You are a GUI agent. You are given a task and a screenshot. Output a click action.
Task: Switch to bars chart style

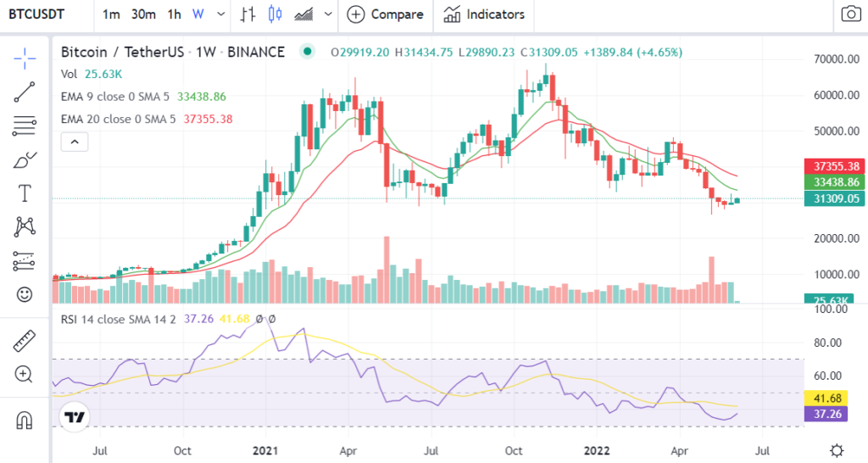point(248,14)
